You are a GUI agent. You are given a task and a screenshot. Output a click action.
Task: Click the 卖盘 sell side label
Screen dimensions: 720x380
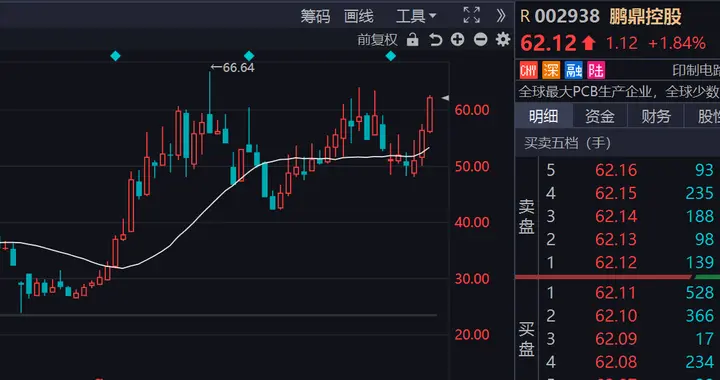527,218
